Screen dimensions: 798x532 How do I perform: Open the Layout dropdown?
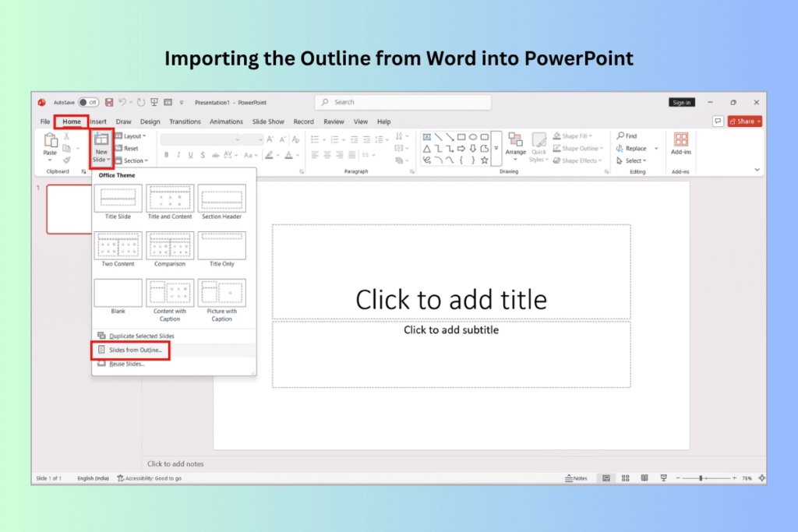click(131, 136)
